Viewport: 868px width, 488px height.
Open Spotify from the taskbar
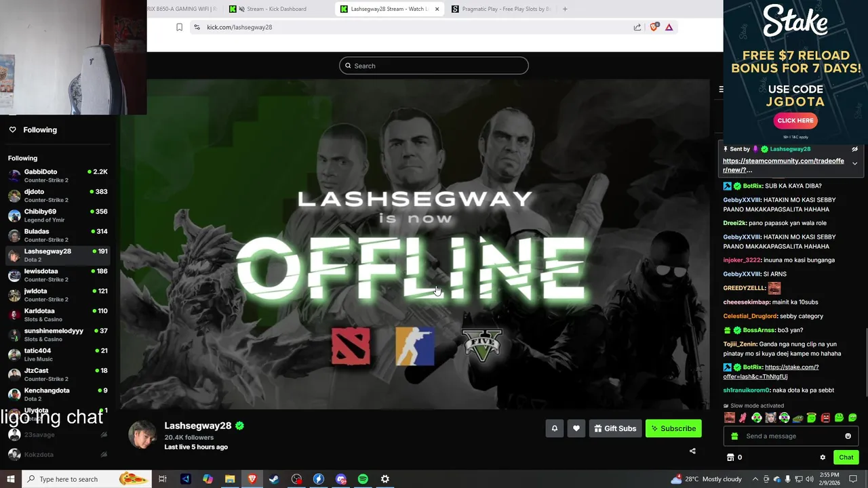tap(363, 479)
